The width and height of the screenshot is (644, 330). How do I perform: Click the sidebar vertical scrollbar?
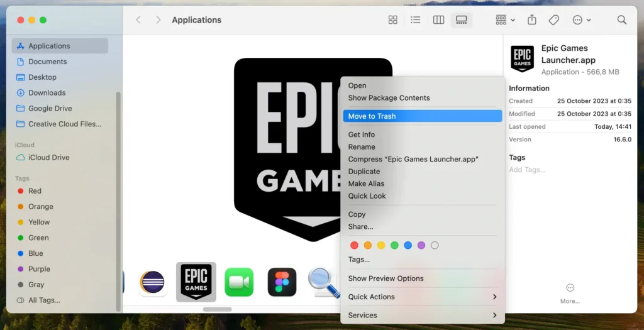tap(118, 201)
